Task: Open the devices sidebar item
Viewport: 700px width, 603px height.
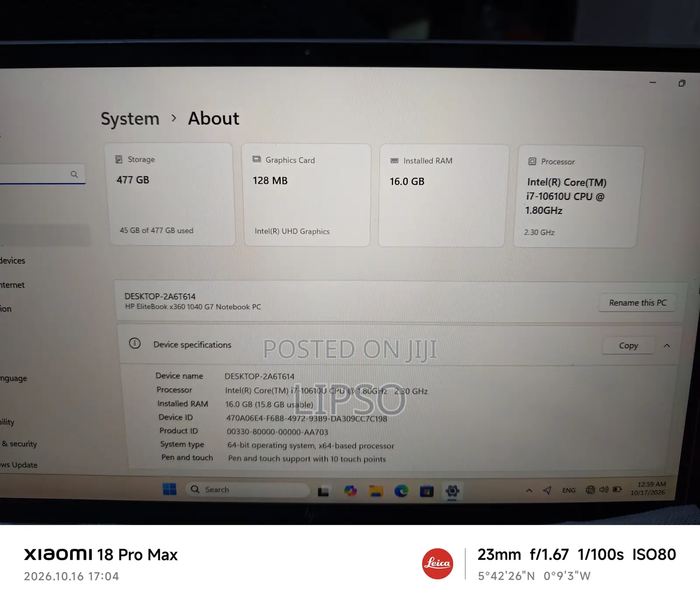Action: tap(13, 261)
